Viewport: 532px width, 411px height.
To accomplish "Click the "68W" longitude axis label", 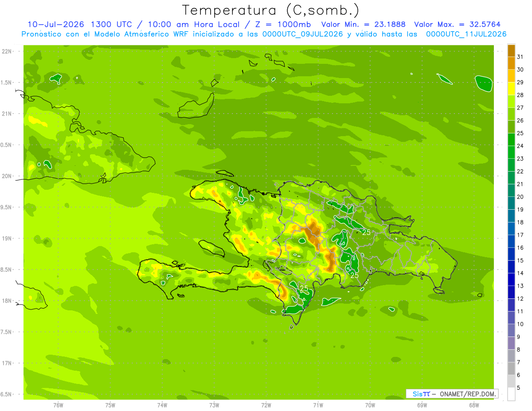I will click(x=474, y=405).
